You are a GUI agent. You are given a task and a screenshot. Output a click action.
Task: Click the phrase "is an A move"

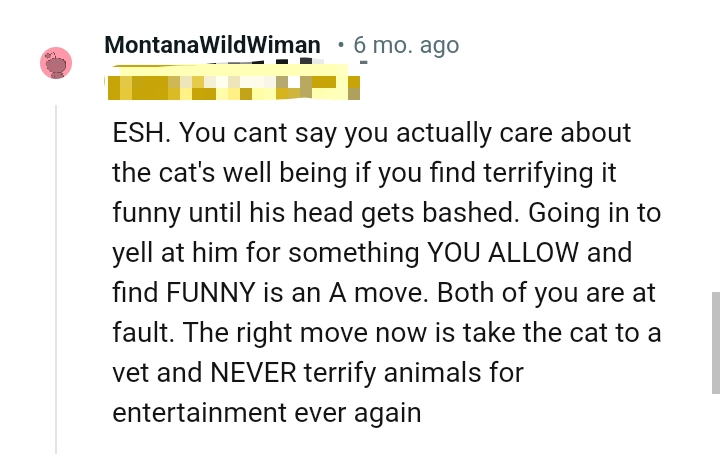coord(376,293)
